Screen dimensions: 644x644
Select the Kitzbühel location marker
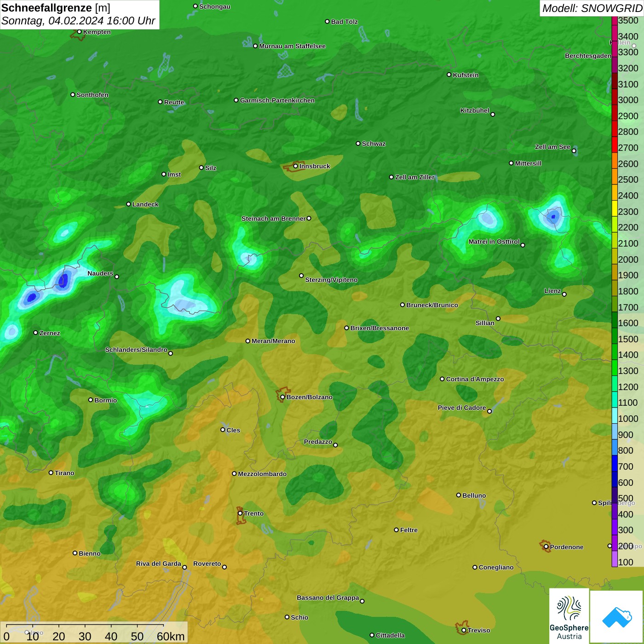(x=493, y=115)
